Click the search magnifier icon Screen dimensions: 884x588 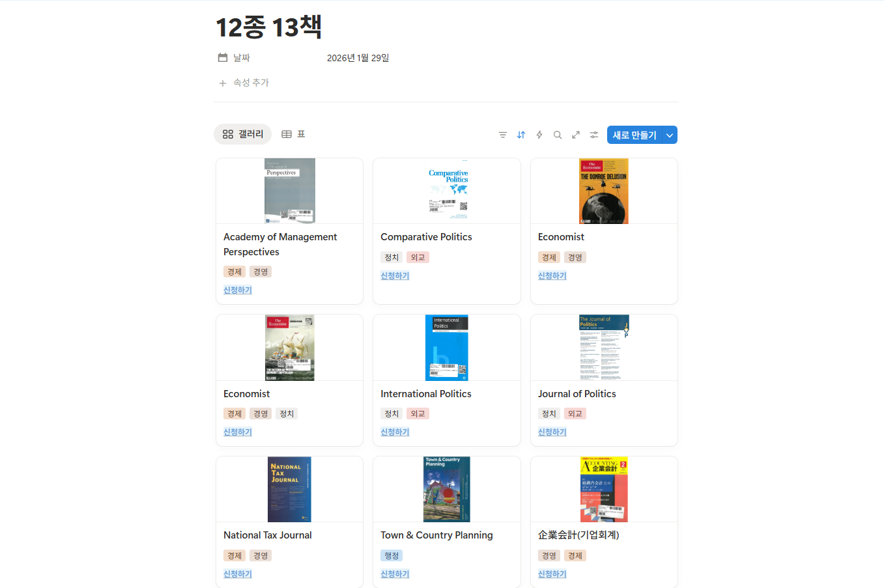point(558,135)
